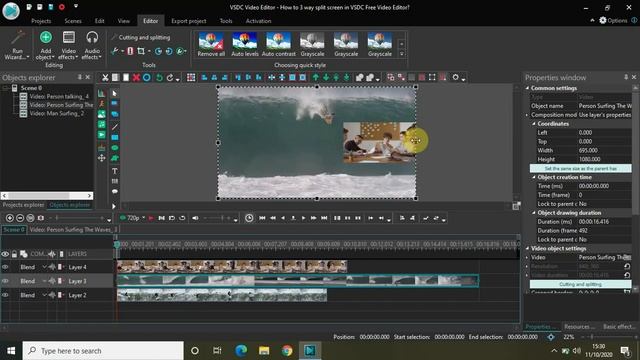Collapse Object drawing duration section

click(534, 213)
